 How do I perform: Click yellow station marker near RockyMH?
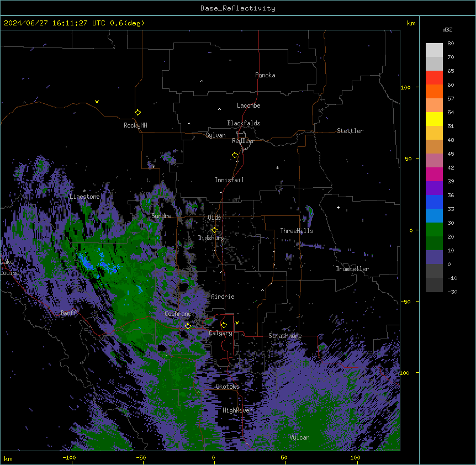tap(138, 113)
